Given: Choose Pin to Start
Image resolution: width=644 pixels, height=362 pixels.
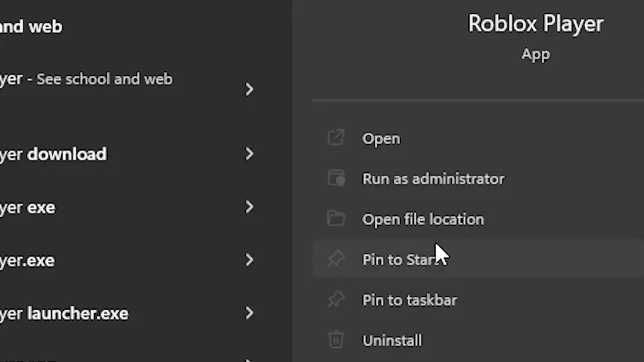Looking at the screenshot, I should point(478,259).
